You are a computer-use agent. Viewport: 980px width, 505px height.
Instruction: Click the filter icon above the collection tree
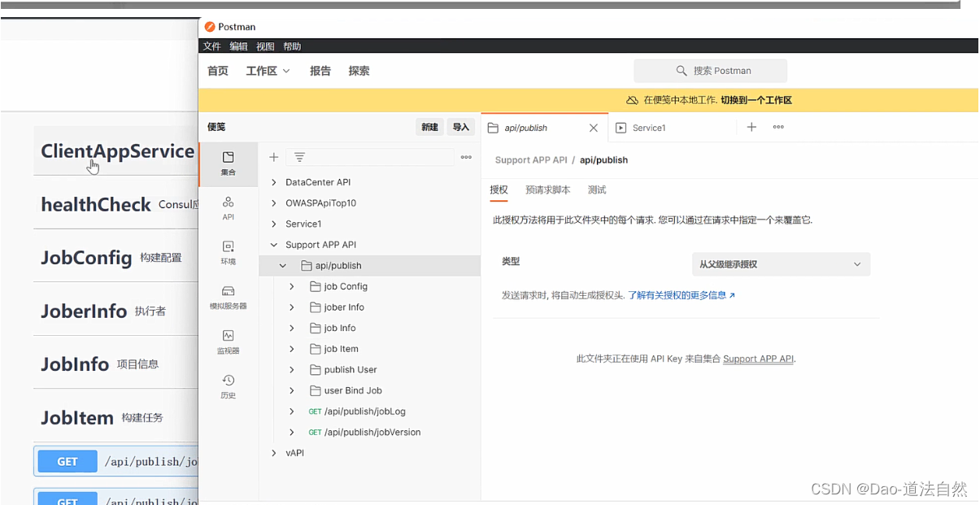click(x=299, y=157)
